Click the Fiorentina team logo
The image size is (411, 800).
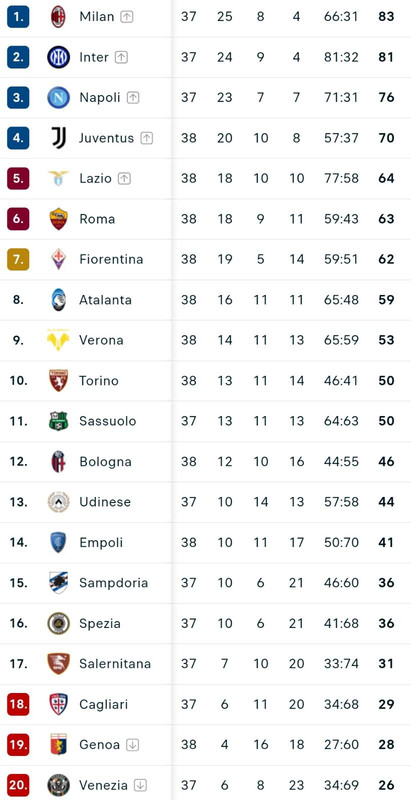pos(58,259)
